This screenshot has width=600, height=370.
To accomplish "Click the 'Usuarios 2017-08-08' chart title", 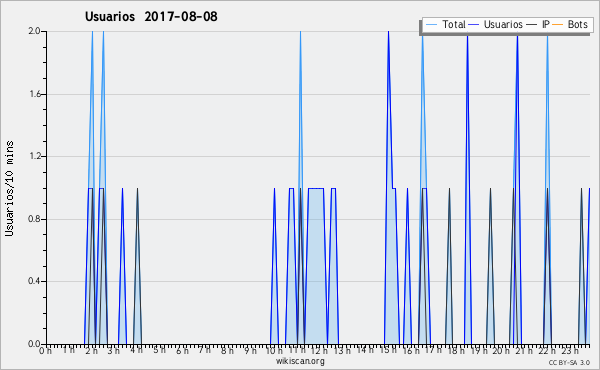I will point(151,16).
